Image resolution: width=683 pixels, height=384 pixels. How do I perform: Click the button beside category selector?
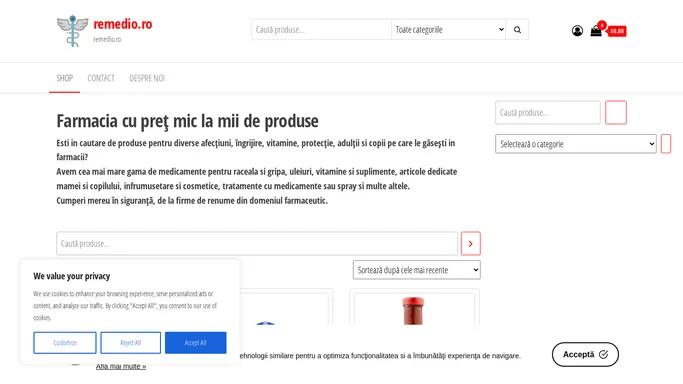pyautogui.click(x=666, y=144)
